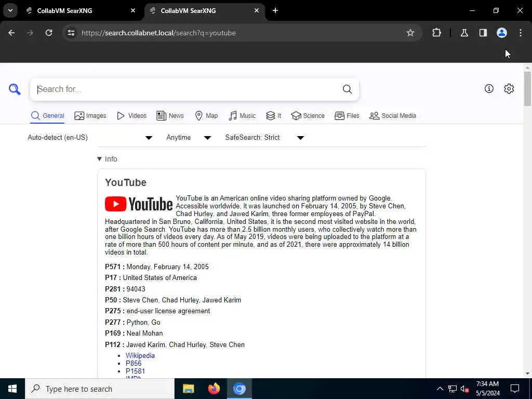Click text 'P277 : Python, Go'
The image size is (532, 399).
pyautogui.click(x=132, y=322)
